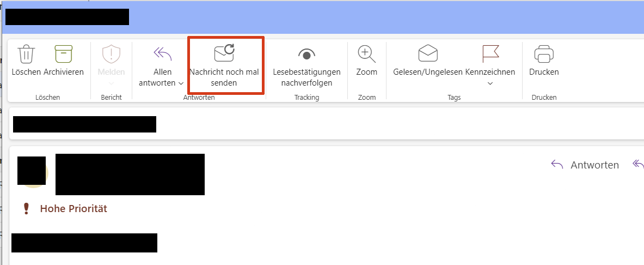Click the Bericht group label
644x265 pixels.
[111, 98]
